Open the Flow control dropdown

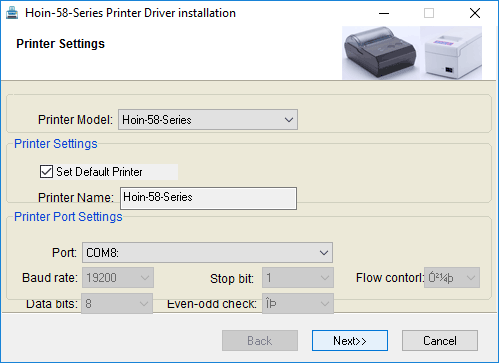pos(452,277)
